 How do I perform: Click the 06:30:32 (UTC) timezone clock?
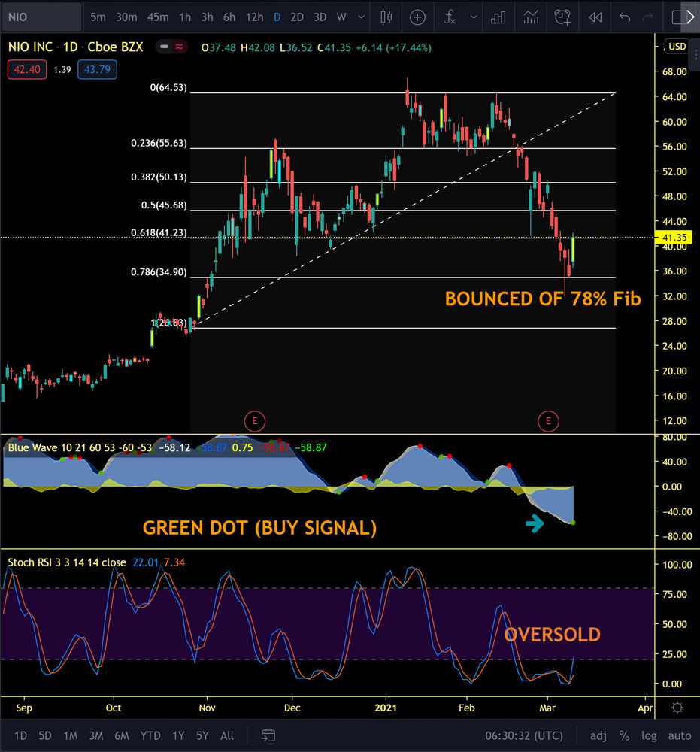pyautogui.click(x=523, y=735)
